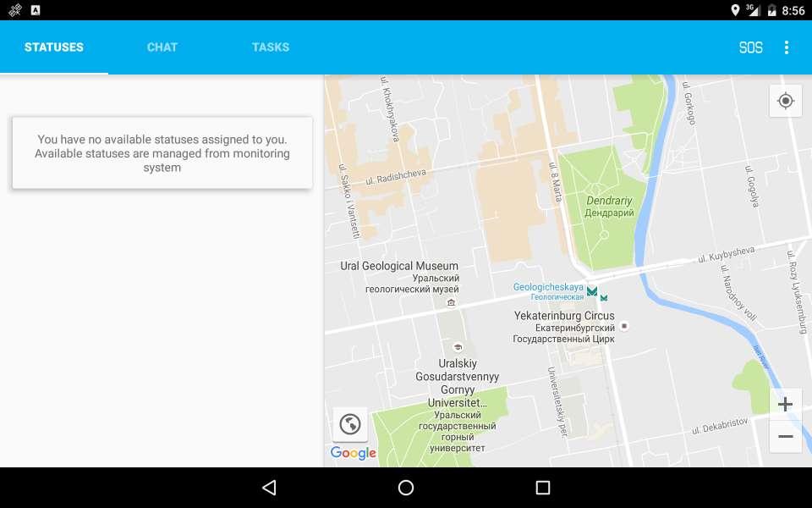Select the 'ul. Rozy Lyuksemburg' street label
The width and height of the screenshot is (812, 508).
pyautogui.click(x=797, y=292)
